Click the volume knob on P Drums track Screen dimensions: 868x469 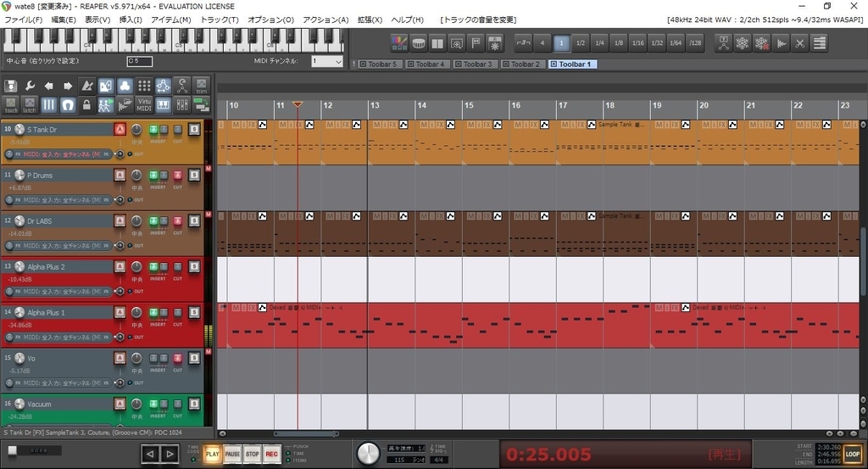(20, 175)
